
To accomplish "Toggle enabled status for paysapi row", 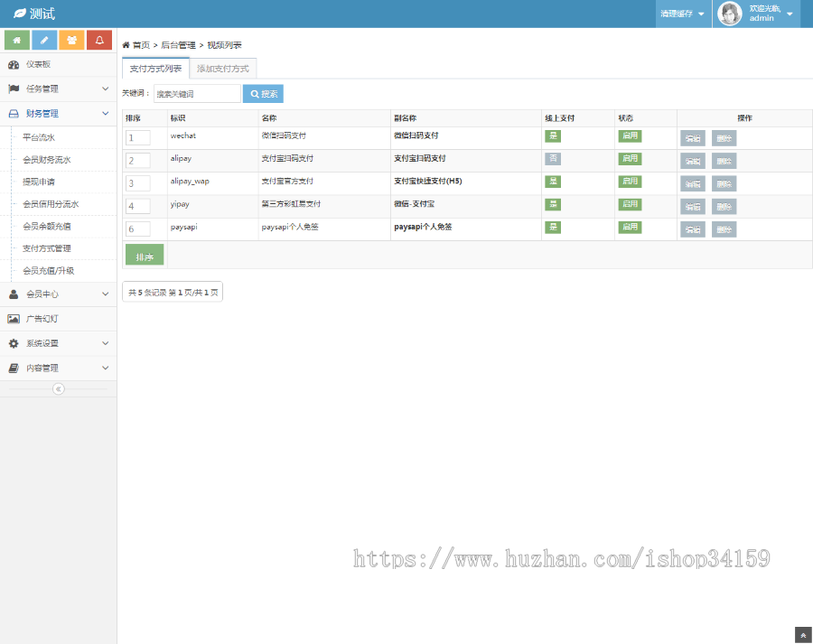I will (x=630, y=228).
